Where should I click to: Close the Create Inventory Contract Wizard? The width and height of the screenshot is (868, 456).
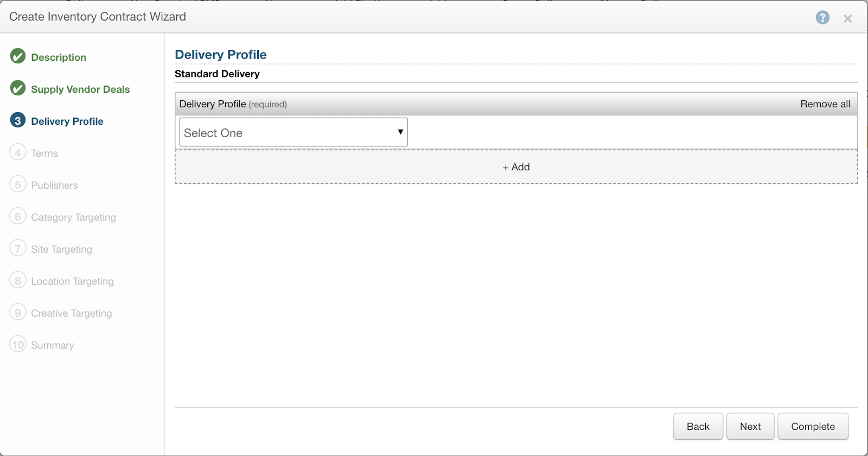point(847,18)
